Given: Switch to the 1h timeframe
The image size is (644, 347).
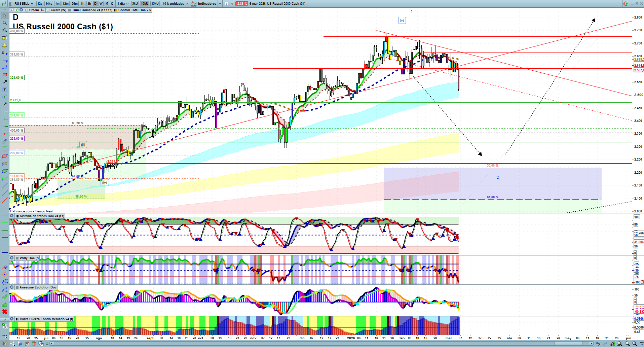Looking at the screenshot, I should tap(82, 4).
